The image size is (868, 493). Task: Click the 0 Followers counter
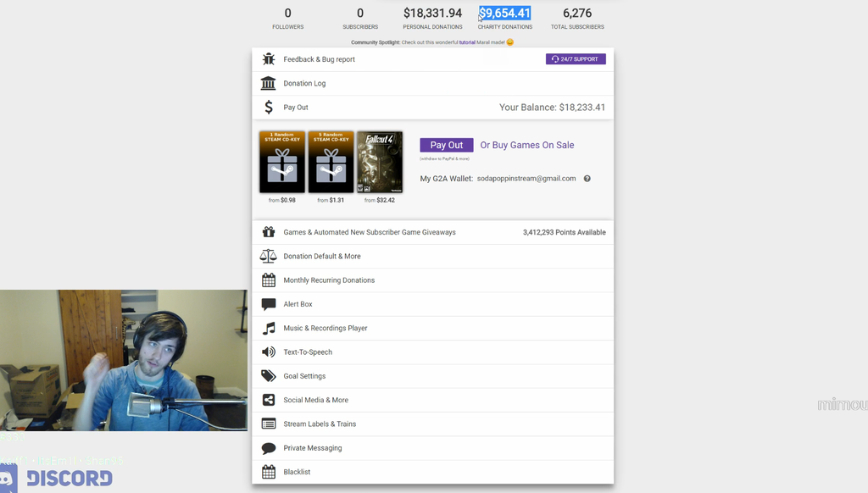(288, 18)
